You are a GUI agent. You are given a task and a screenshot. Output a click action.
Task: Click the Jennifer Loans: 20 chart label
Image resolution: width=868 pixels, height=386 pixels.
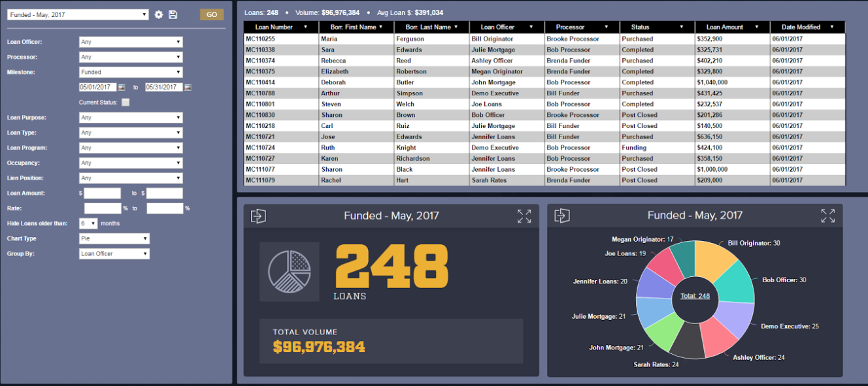600,281
